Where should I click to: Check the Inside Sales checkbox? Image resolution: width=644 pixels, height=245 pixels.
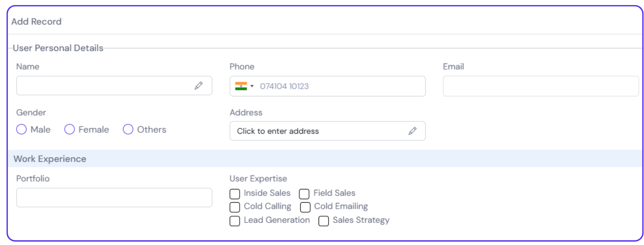(235, 194)
